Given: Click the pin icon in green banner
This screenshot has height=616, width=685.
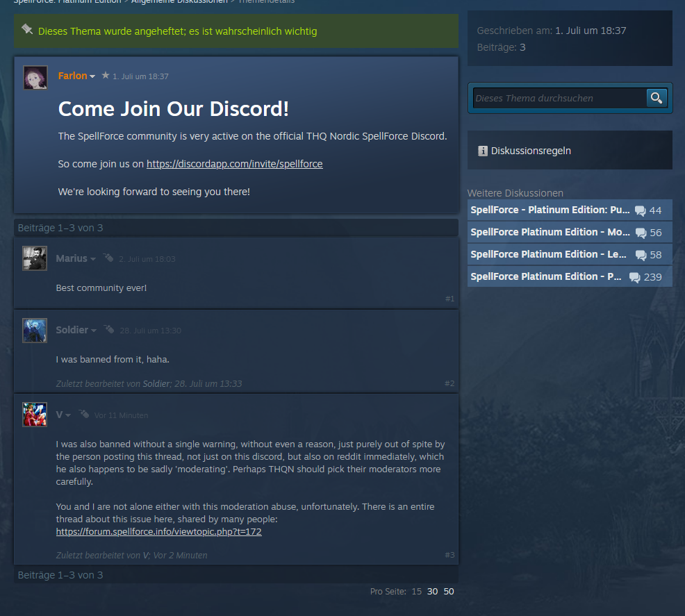Looking at the screenshot, I should 27,29.
